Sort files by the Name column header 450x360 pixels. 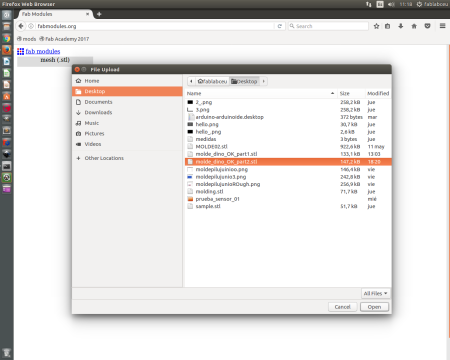pos(261,93)
